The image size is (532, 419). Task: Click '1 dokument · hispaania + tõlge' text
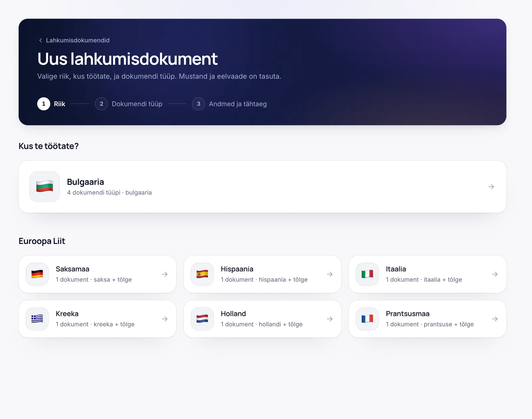point(264,280)
